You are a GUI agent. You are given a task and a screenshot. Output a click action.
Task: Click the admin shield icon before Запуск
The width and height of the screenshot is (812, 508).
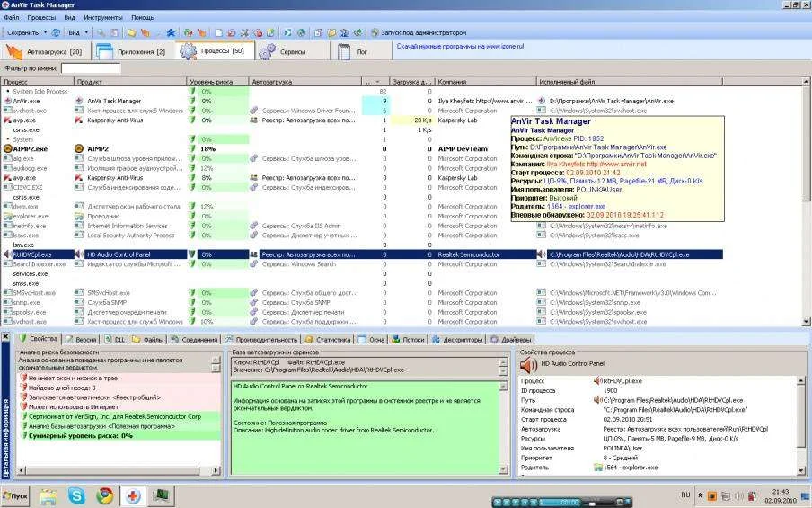[375, 32]
